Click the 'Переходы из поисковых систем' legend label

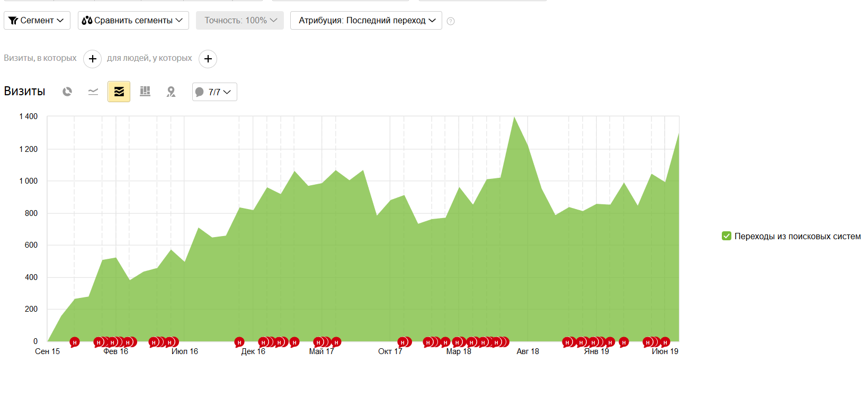click(797, 236)
